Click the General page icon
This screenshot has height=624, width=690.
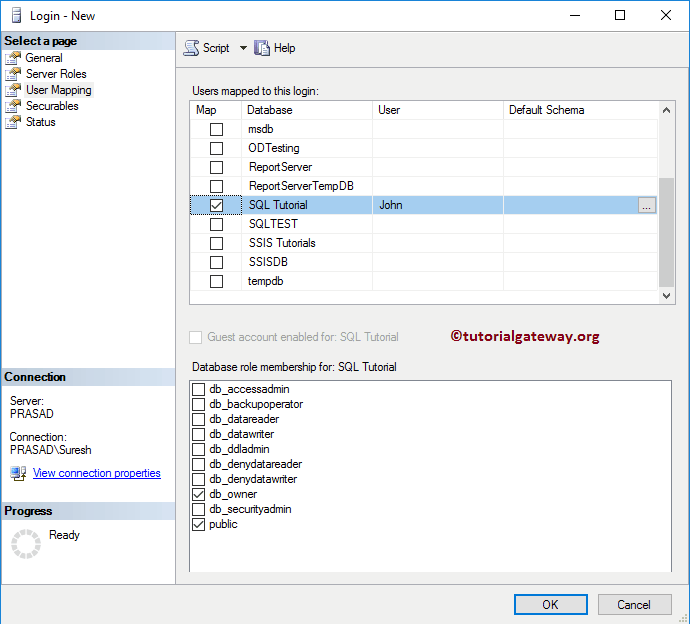pyautogui.click(x=13, y=58)
